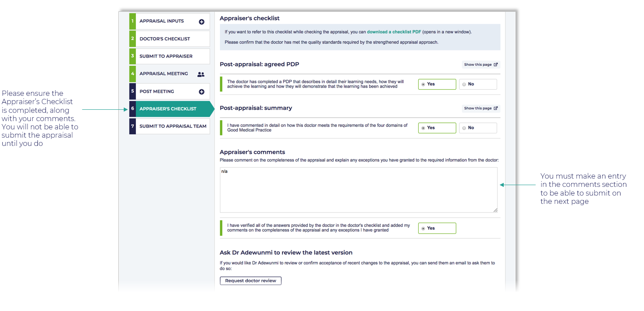Select Appraiser's Checklist step

[x=168, y=109]
